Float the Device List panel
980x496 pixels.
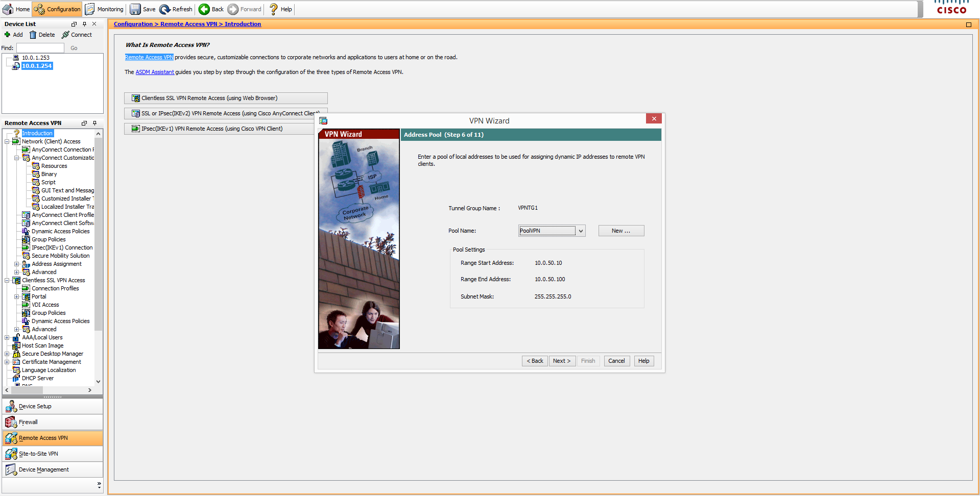pos(74,24)
